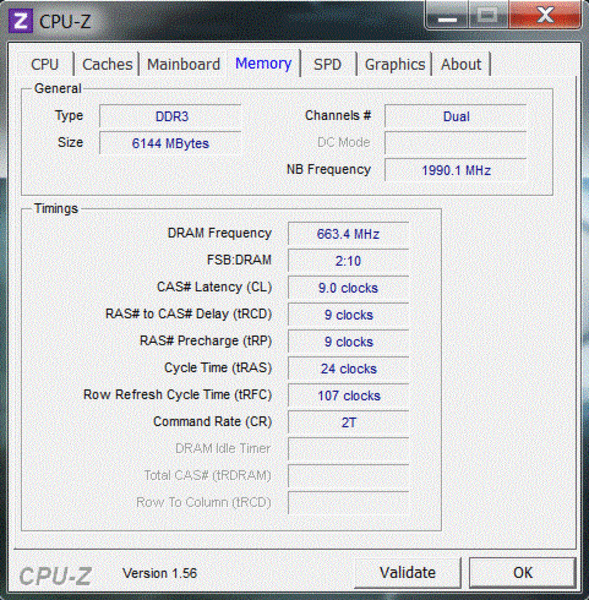
Task: Switch to the Graphics tab
Action: [x=395, y=64]
